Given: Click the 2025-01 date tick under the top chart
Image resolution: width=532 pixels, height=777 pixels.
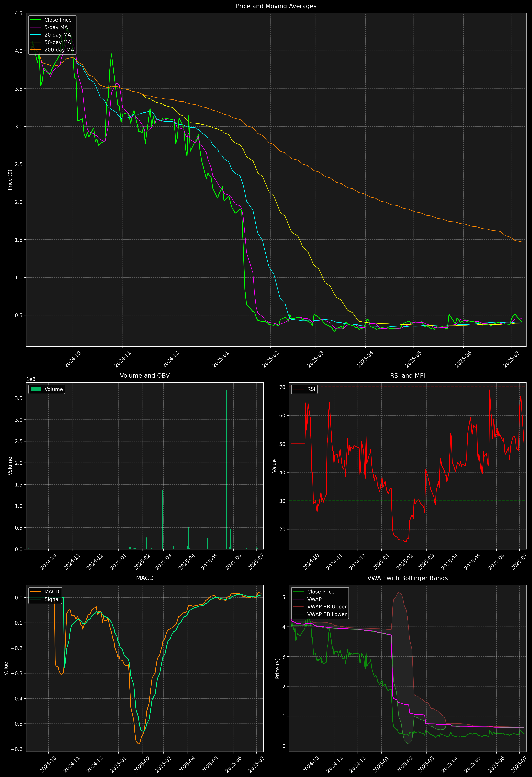Looking at the screenshot, I should coord(220,359).
